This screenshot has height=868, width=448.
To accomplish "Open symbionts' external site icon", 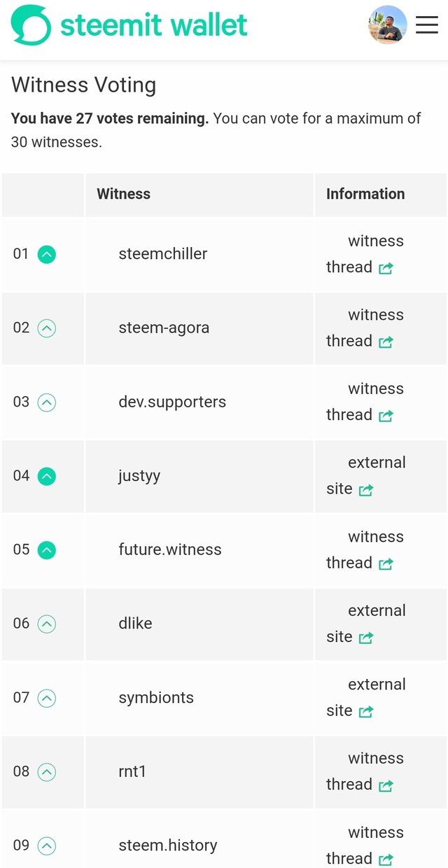I will coord(366,712).
